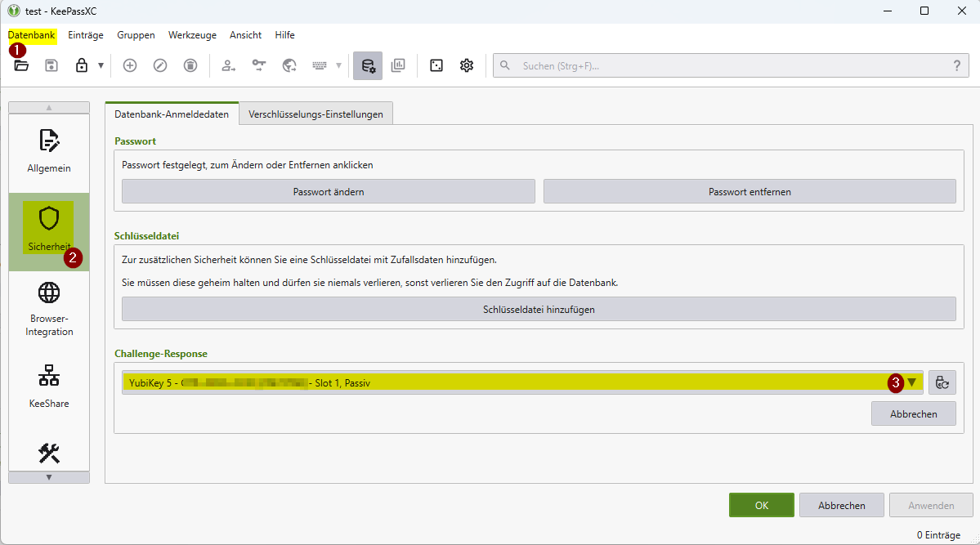The height and width of the screenshot is (545, 980).
Task: Open the YubiKey 5 slot dropdown
Action: point(522,382)
